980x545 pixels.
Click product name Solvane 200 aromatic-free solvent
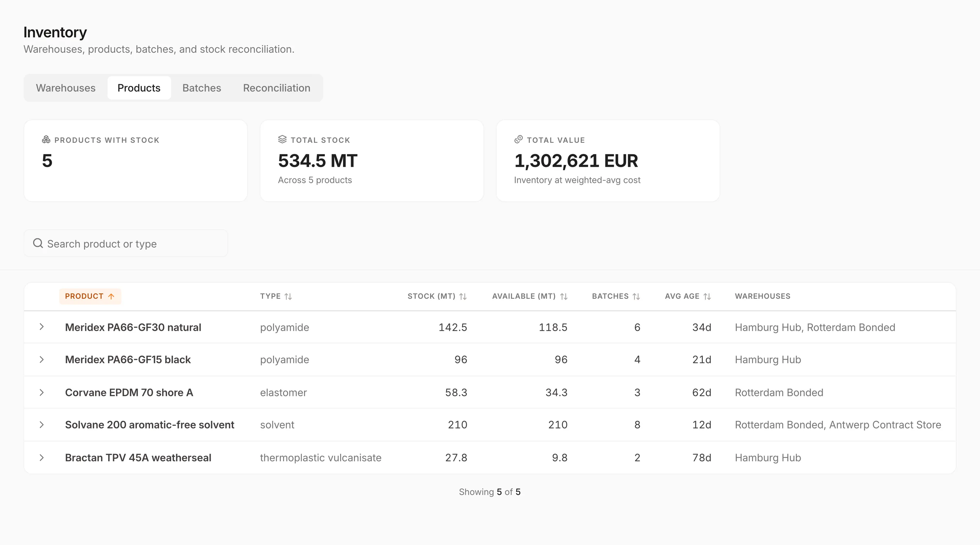point(150,425)
